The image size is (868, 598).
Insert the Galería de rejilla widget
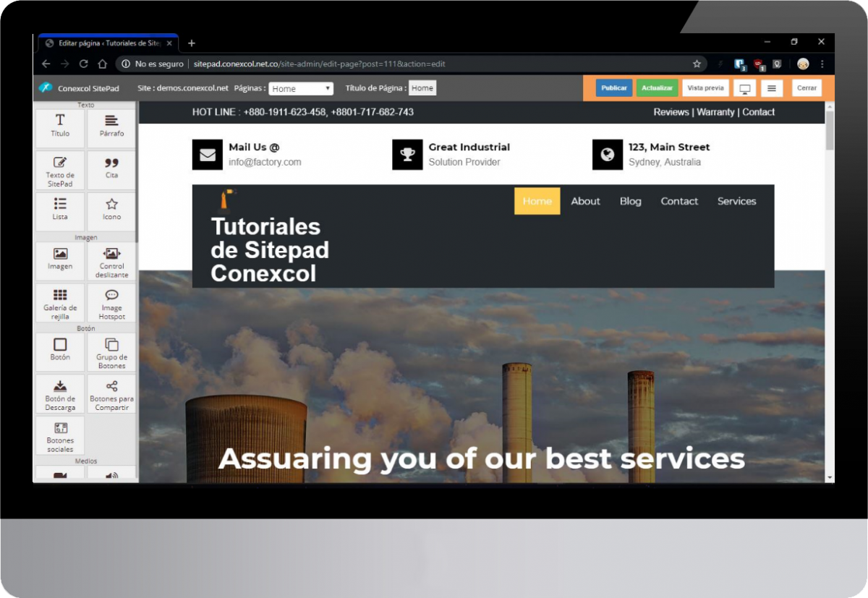click(x=59, y=302)
